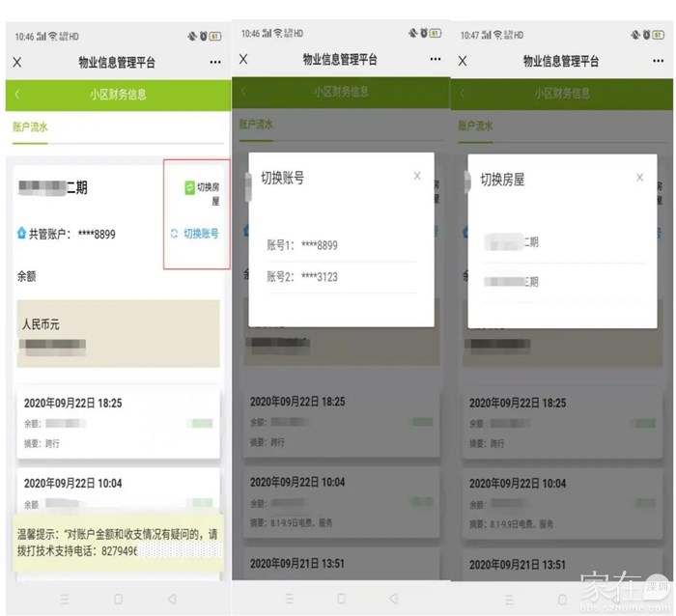Select 账号2 ending in 3123
Screen dimensions: 676x616
point(302,277)
